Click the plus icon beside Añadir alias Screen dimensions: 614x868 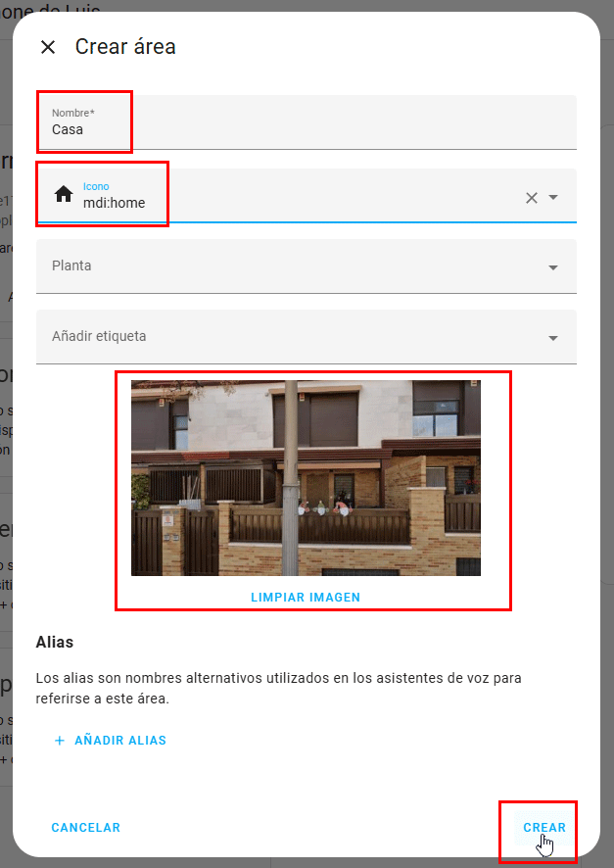pos(60,741)
